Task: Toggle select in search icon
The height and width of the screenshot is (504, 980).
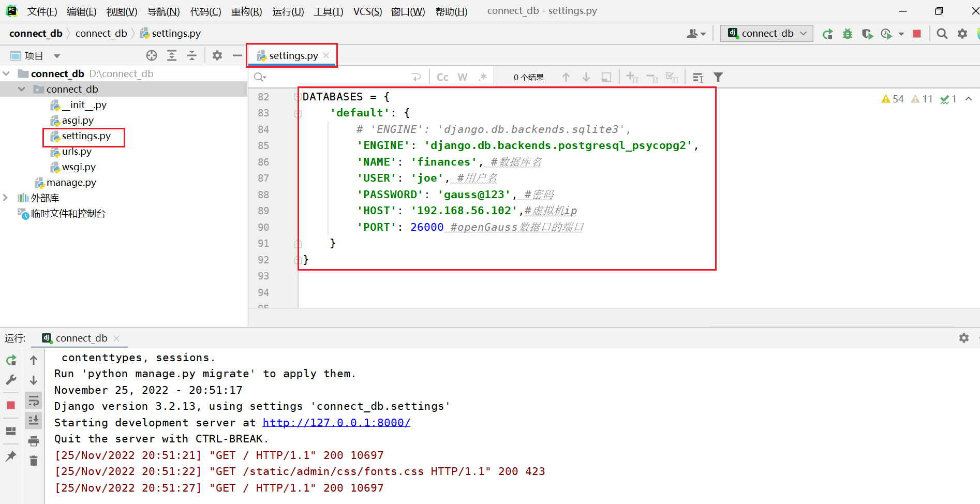Action: pyautogui.click(x=672, y=77)
